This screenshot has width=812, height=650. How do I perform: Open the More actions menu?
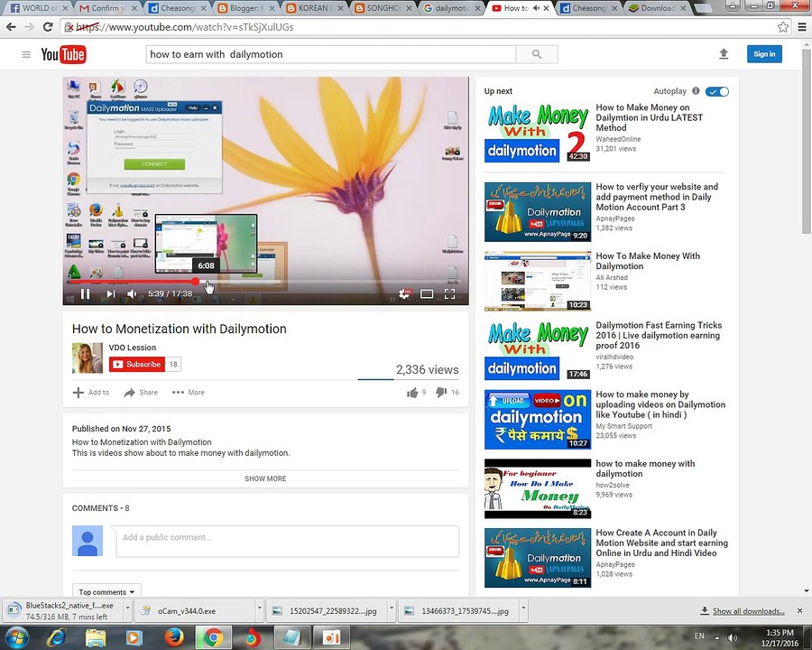tap(188, 393)
